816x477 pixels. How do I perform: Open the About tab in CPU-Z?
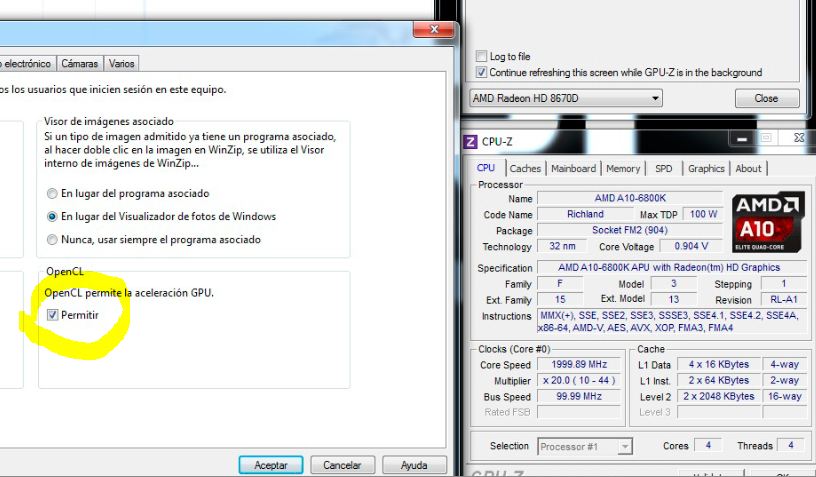(748, 169)
